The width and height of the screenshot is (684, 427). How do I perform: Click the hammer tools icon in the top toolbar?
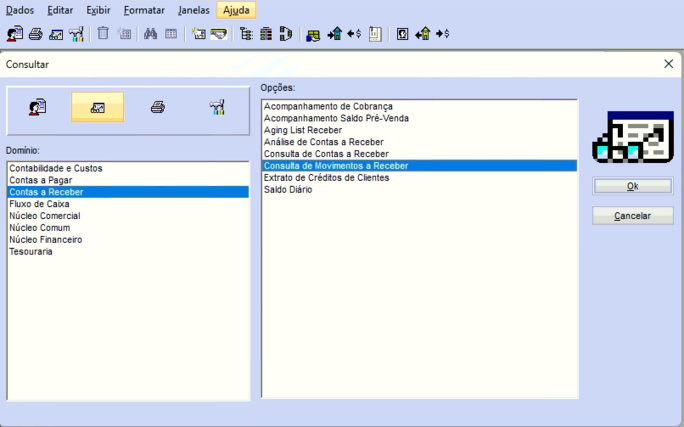point(76,34)
